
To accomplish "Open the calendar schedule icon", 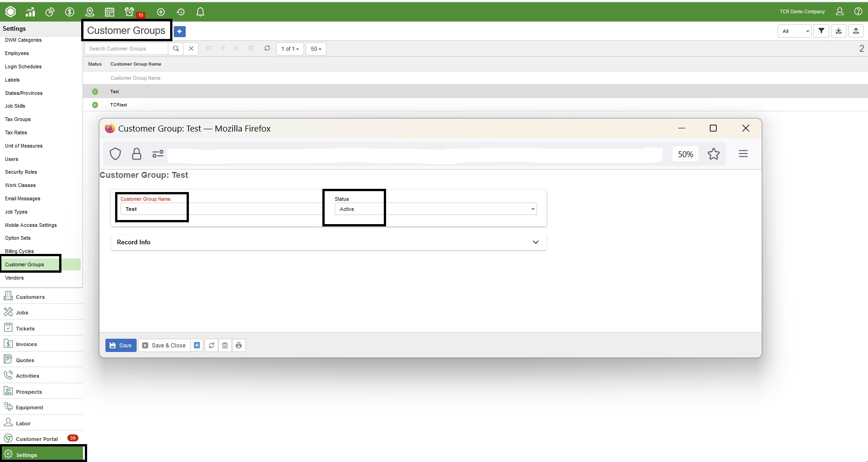I will (110, 12).
